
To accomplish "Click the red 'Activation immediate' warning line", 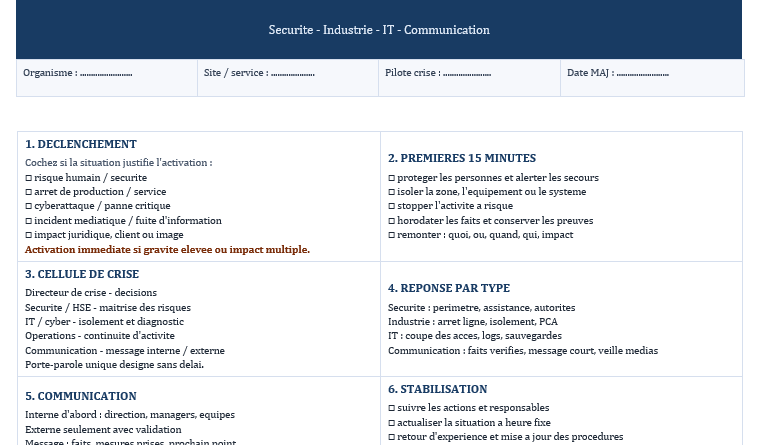I will pos(167,250).
